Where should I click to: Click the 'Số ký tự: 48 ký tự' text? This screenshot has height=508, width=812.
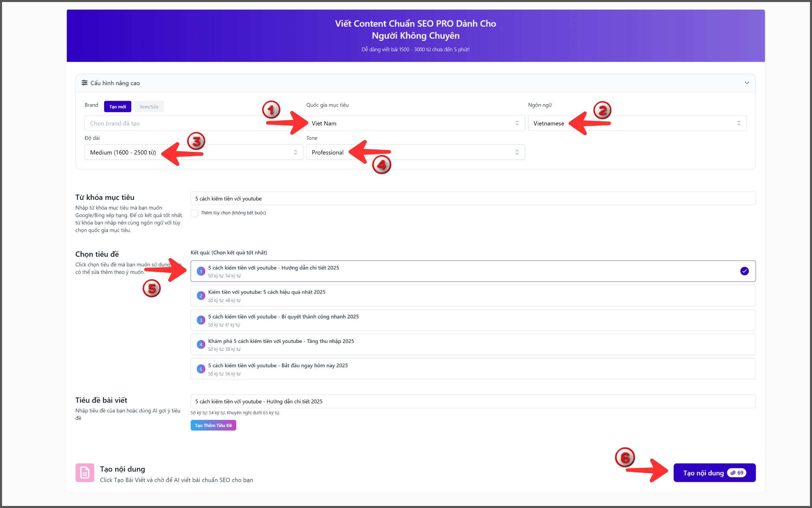224,300
